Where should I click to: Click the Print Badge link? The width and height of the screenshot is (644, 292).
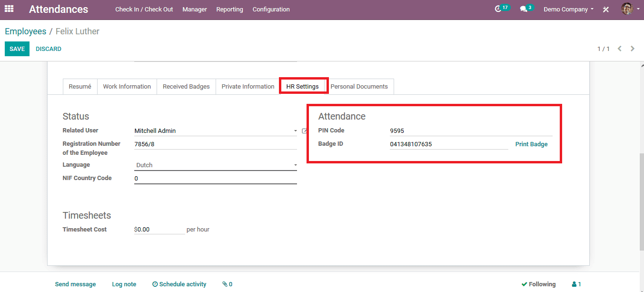(x=532, y=144)
